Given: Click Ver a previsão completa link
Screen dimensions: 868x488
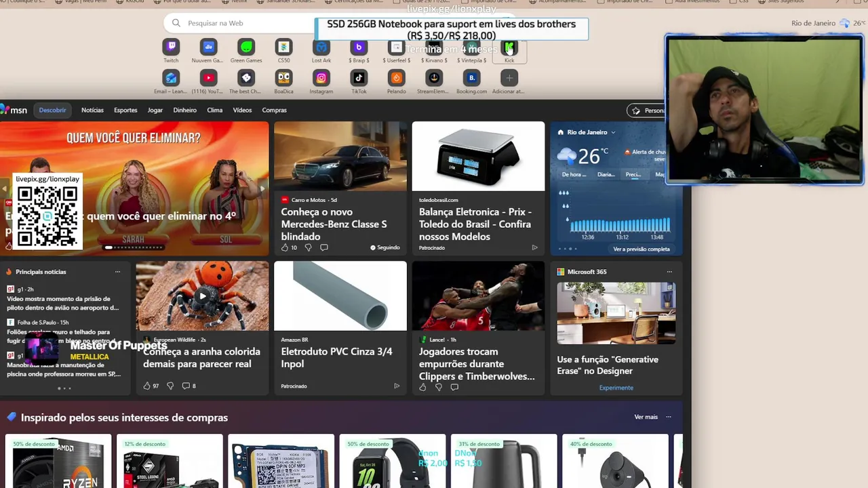Looking at the screenshot, I should click(642, 249).
